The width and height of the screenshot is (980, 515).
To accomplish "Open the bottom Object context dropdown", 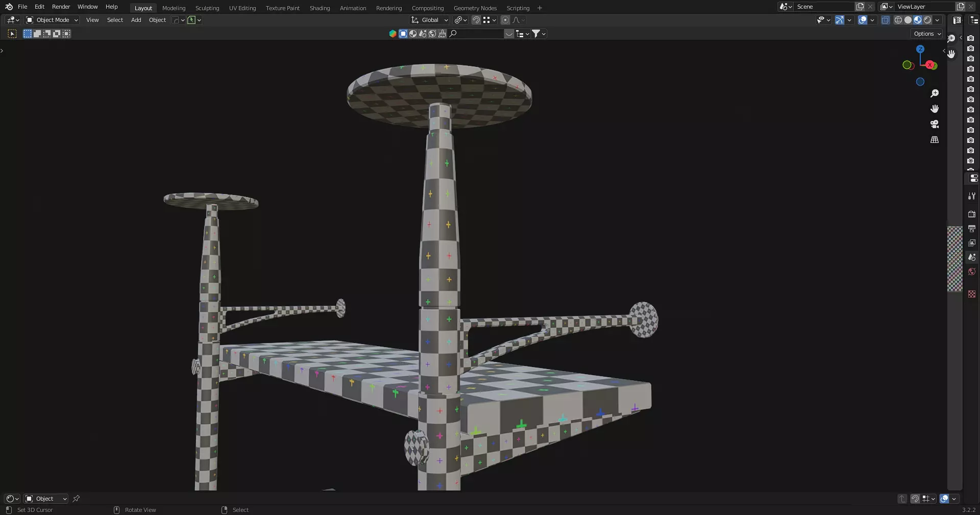I will point(46,499).
